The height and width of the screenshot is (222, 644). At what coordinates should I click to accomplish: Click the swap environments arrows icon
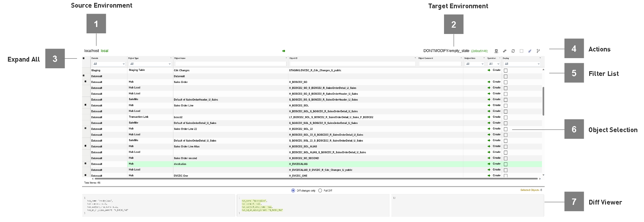pos(505,51)
